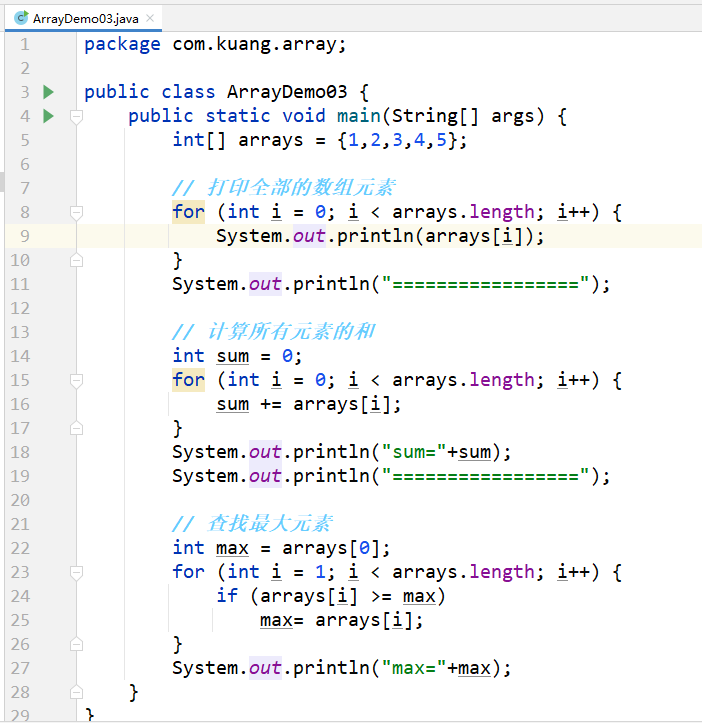Collapse the max for loop at line 23

[x=77, y=573]
